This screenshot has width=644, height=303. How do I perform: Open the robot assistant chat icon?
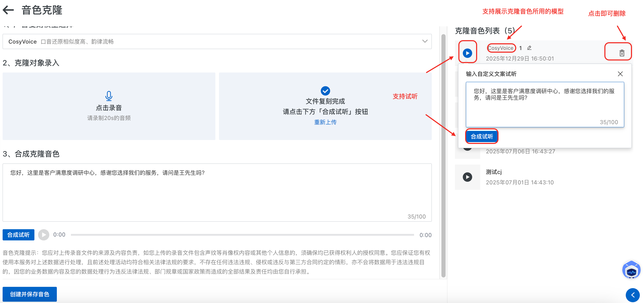(x=631, y=271)
